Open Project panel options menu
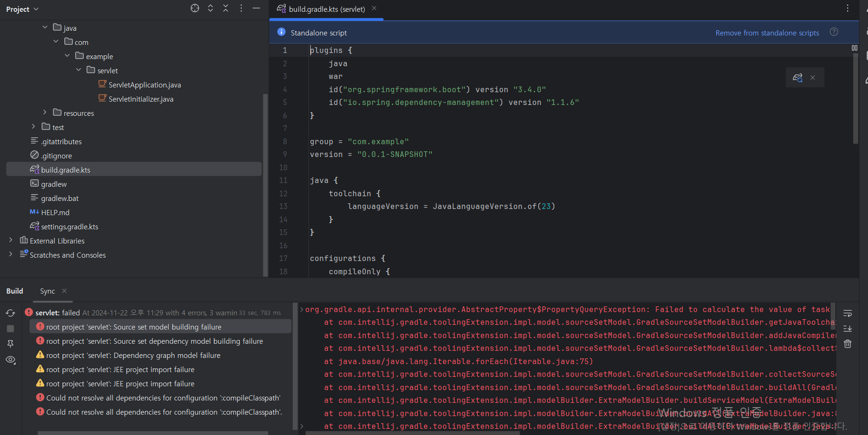This screenshot has width=868, height=435. [x=241, y=8]
